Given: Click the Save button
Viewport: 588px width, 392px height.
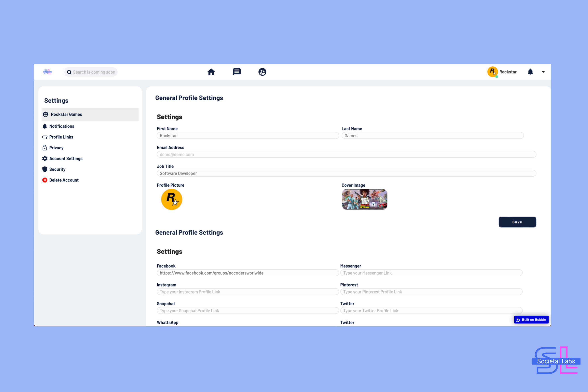Looking at the screenshot, I should pos(517,222).
